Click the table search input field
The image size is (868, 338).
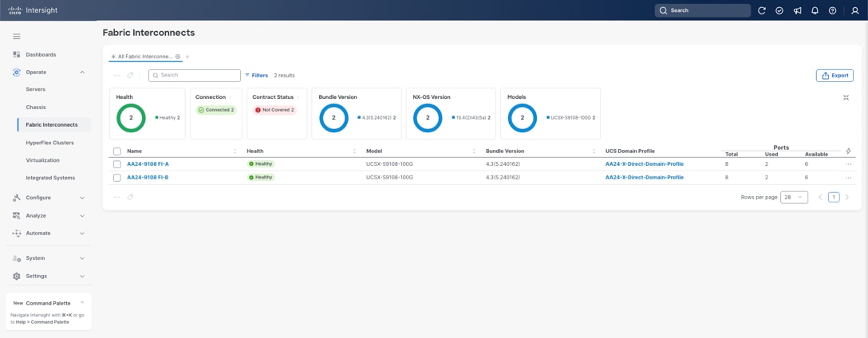click(195, 75)
